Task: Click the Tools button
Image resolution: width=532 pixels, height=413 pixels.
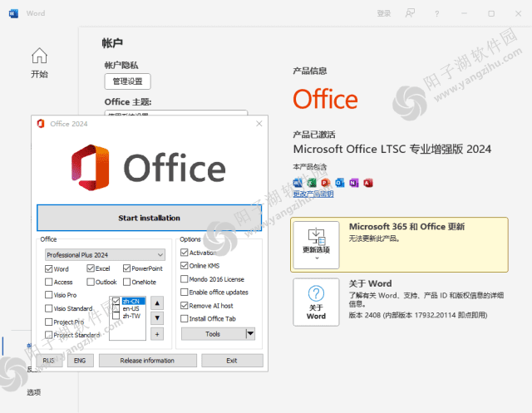Action: coord(213,334)
